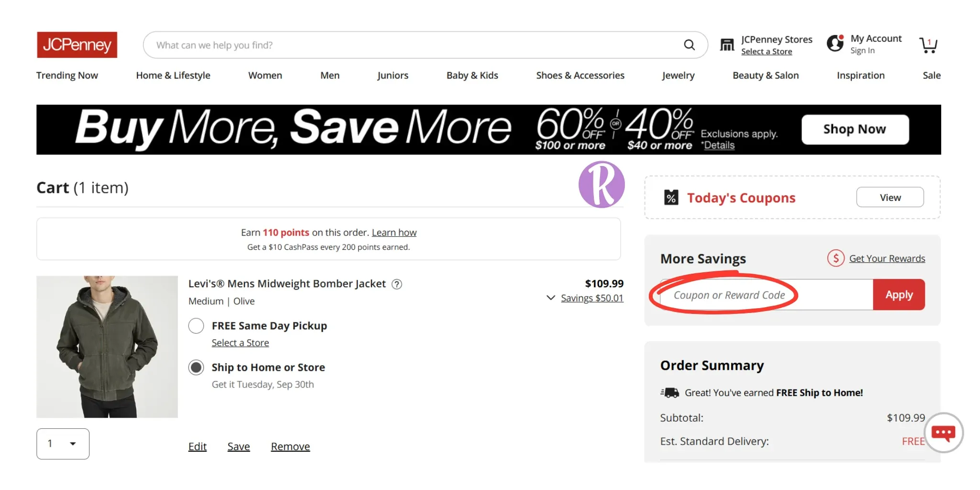980x490 pixels.
Task: Click the My Account profile icon
Action: (835, 44)
